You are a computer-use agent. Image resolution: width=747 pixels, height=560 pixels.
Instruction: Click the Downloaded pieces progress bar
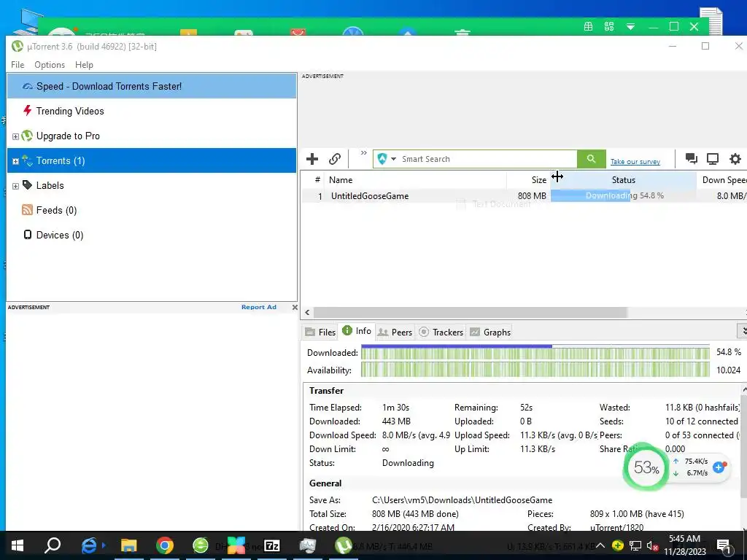click(535, 352)
